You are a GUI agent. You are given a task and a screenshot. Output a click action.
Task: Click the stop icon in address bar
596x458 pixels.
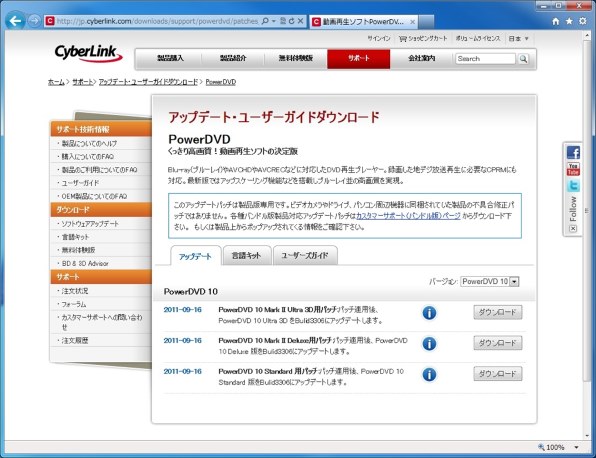[x=300, y=21]
